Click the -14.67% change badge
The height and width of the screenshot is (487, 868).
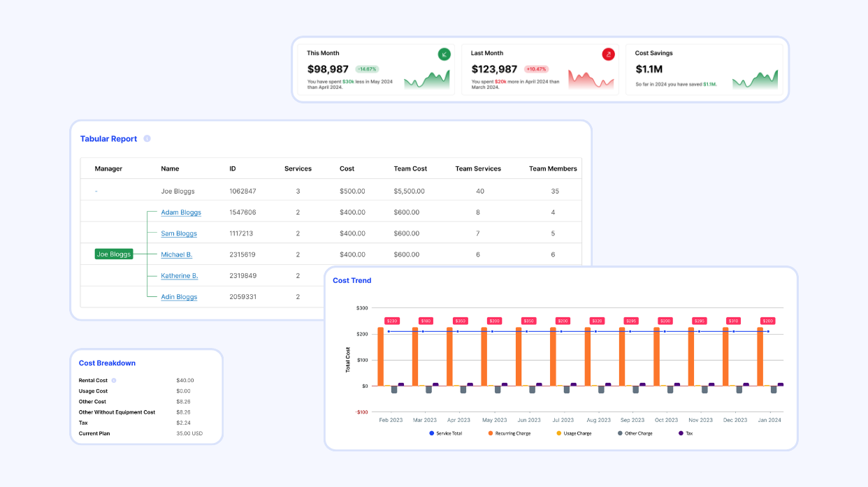coord(367,69)
